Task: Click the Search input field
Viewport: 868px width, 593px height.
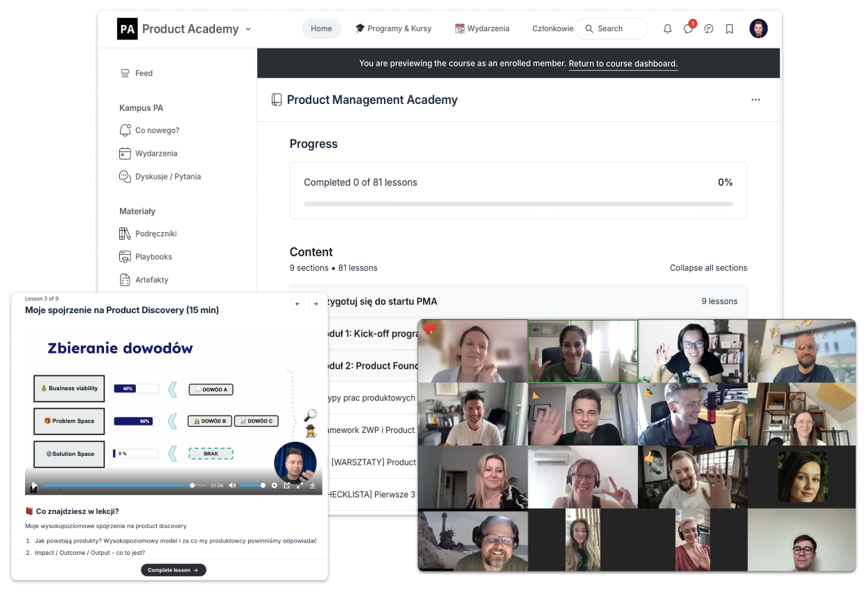Action: point(610,29)
